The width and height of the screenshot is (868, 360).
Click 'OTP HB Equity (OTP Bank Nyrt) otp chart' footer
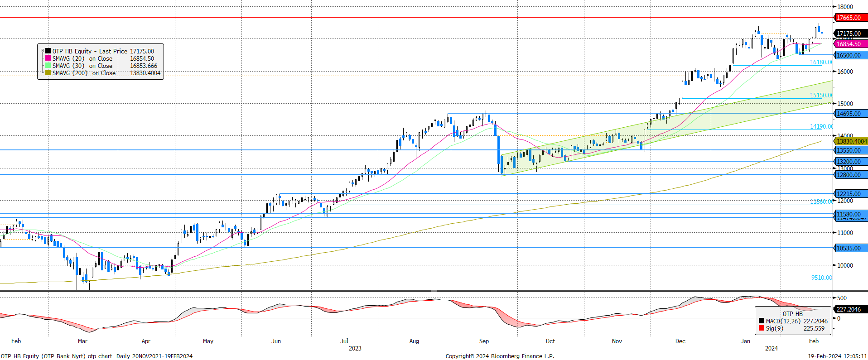coord(56,356)
